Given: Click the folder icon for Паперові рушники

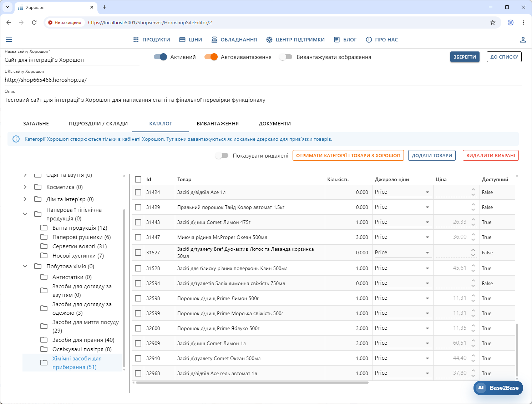Looking at the screenshot, I should pos(44,237).
